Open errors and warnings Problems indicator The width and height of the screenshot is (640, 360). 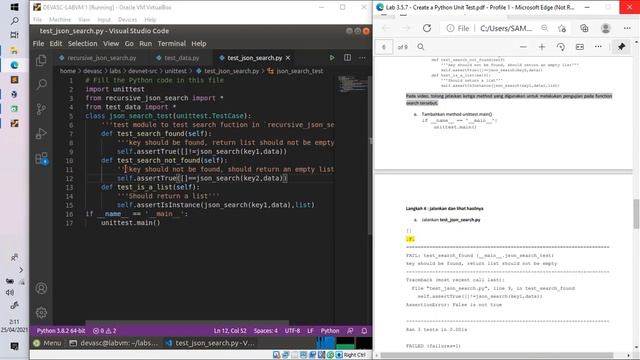(x=104, y=331)
